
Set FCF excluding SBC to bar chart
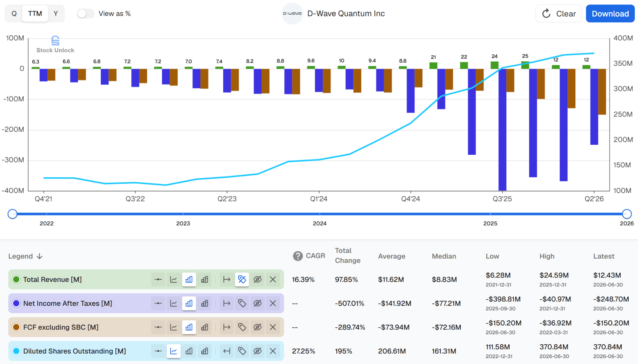tap(189, 327)
